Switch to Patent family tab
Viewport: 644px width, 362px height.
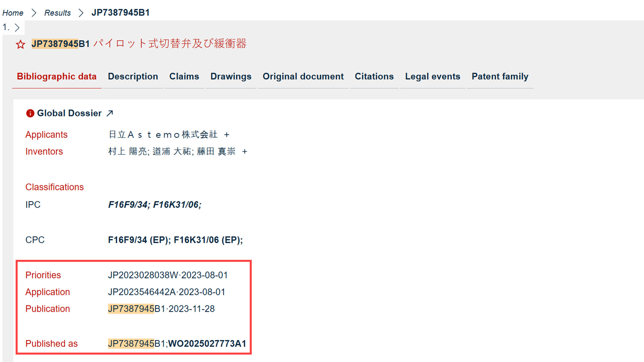coord(500,76)
